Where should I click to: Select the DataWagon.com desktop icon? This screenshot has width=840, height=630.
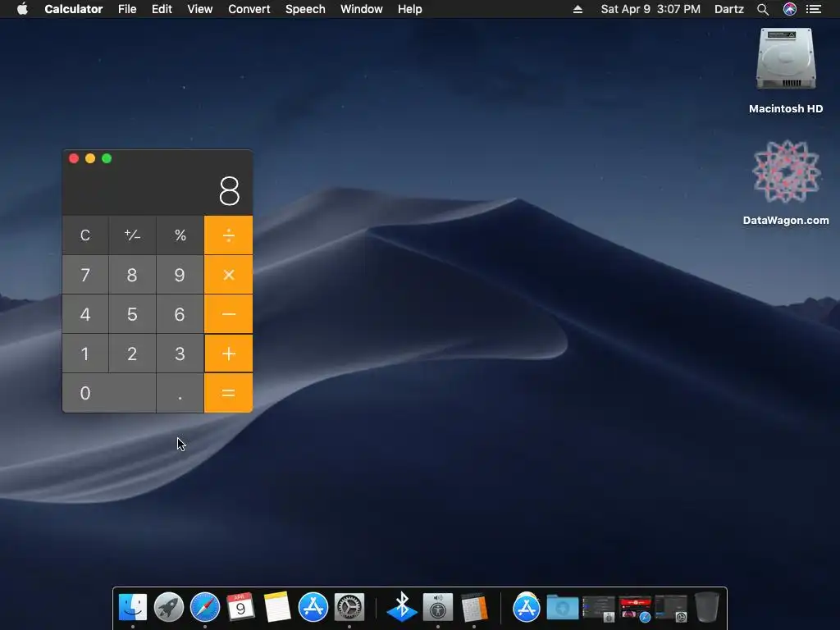pos(786,172)
